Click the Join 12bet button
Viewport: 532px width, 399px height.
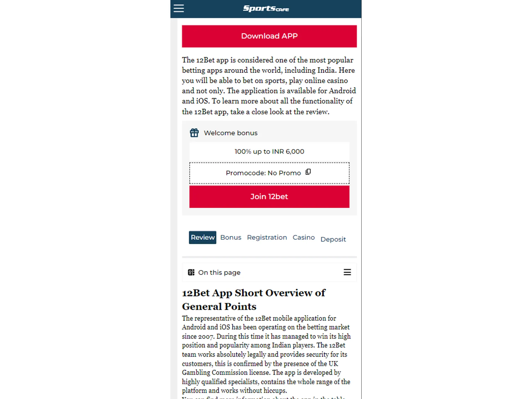pos(269,196)
